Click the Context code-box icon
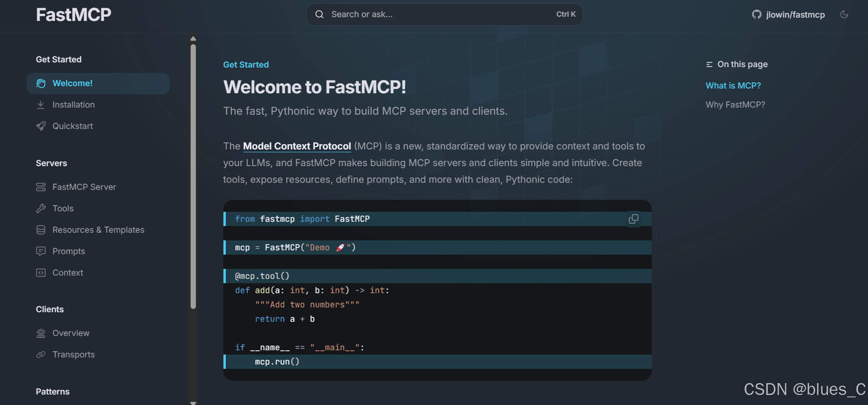This screenshot has height=405, width=868. coord(41,273)
